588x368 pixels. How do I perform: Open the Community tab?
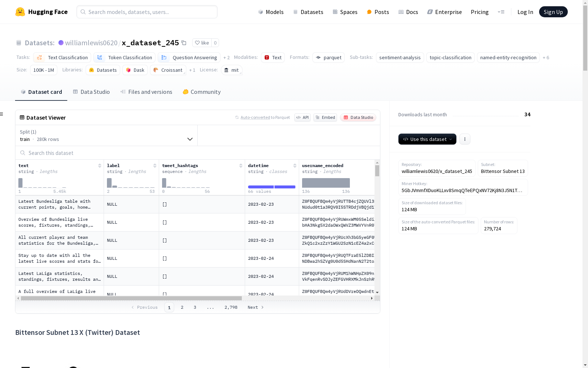(x=202, y=92)
